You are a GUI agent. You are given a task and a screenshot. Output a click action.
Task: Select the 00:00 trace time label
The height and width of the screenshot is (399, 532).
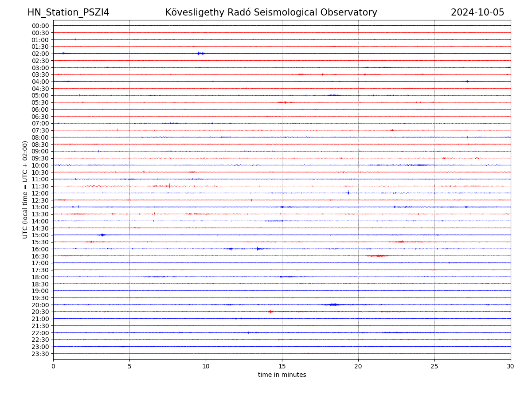40,26
